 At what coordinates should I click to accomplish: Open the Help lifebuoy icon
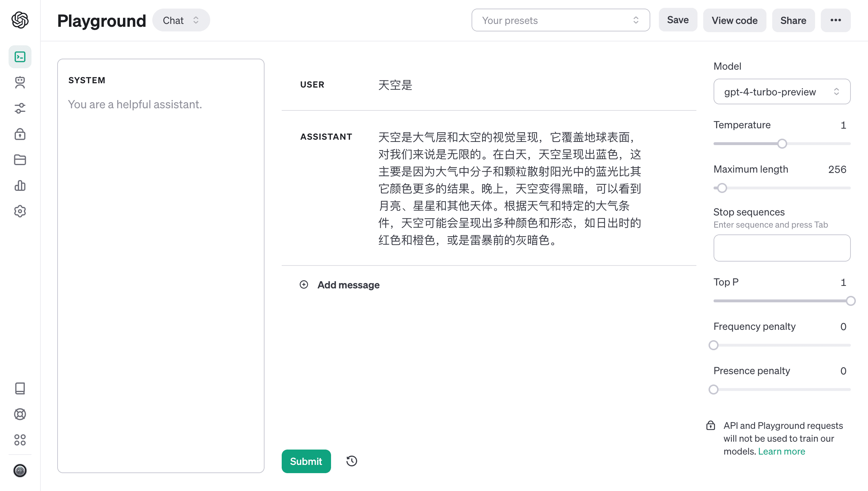click(x=20, y=414)
